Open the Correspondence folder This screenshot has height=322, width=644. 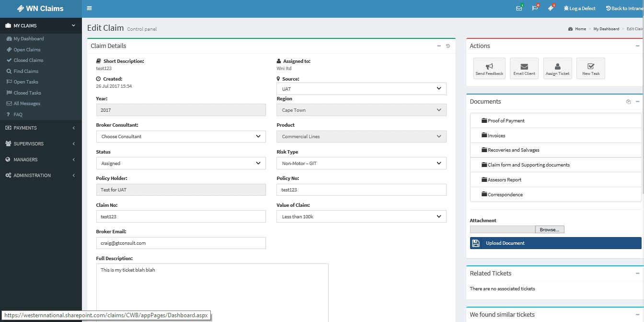click(556, 194)
